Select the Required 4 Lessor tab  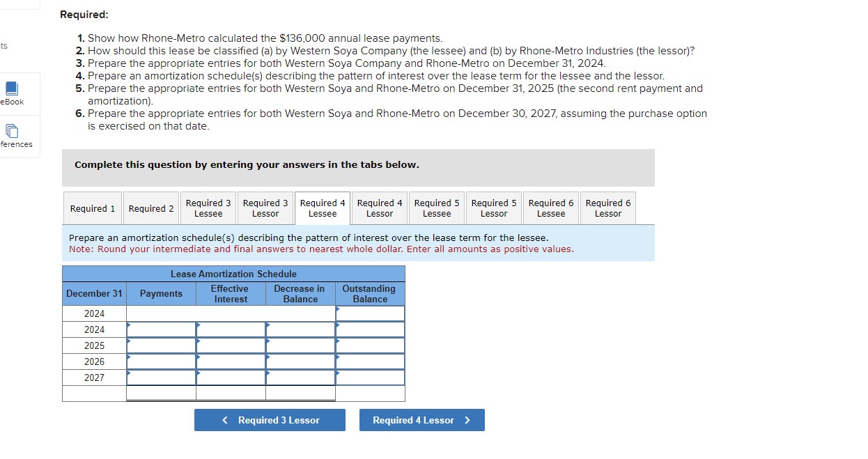click(x=380, y=208)
